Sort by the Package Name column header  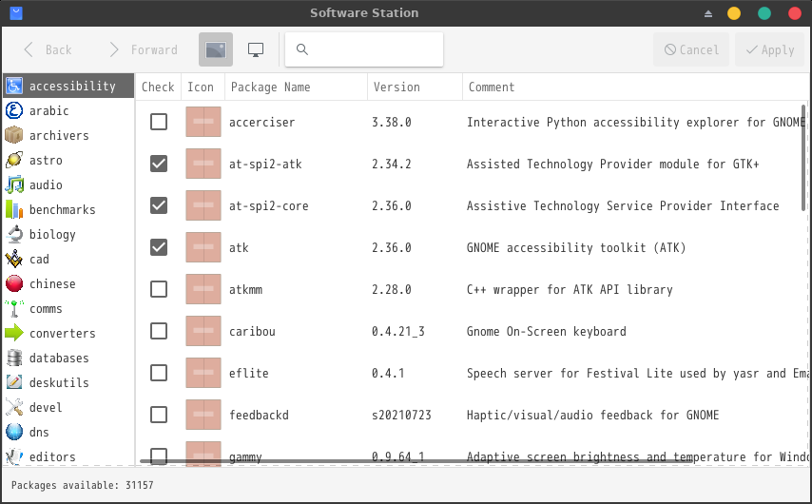(x=296, y=87)
